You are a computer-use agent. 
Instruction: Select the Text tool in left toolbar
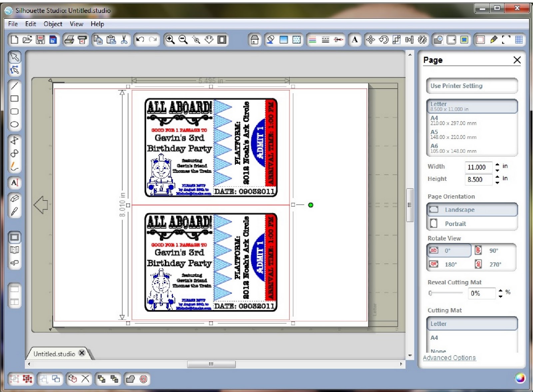click(x=14, y=183)
